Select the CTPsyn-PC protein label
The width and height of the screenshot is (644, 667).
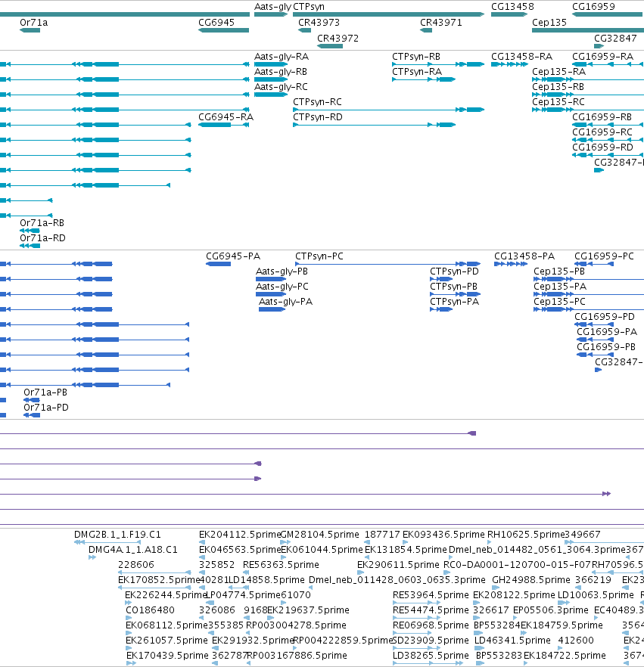(x=319, y=256)
